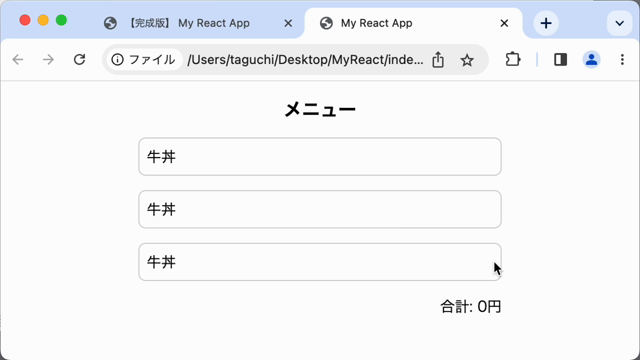The image size is (640, 360).
Task: Select the second 牛丼 menu item
Action: 320,209
